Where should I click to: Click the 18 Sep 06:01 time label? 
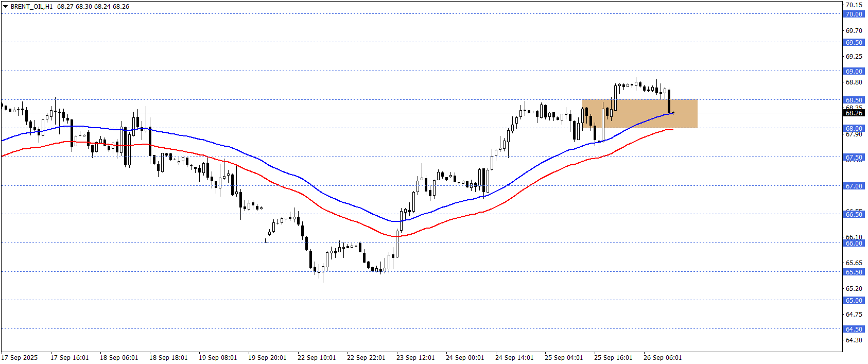pyautogui.click(x=119, y=357)
